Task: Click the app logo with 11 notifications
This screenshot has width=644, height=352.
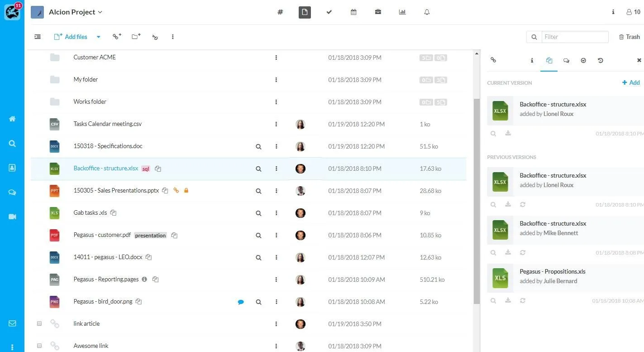Action: click(x=12, y=11)
